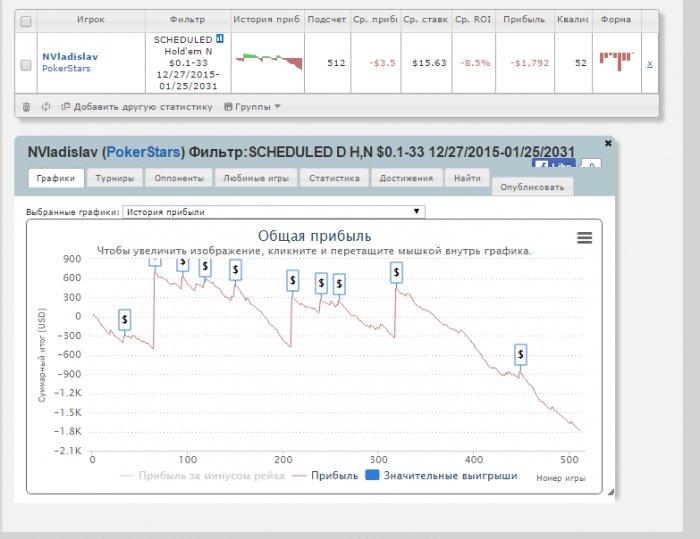
Task: Switch to the Турниры tab
Action: point(115,178)
